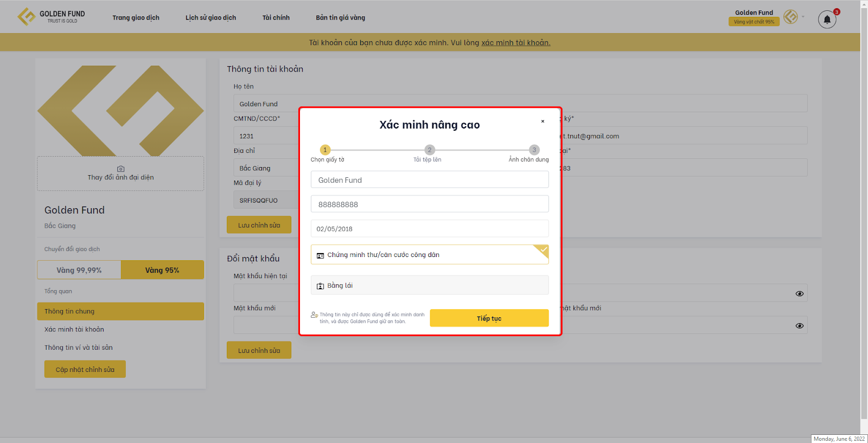Switch to Vàng 95% trading mode
This screenshot has width=868, height=443.
[x=162, y=270]
